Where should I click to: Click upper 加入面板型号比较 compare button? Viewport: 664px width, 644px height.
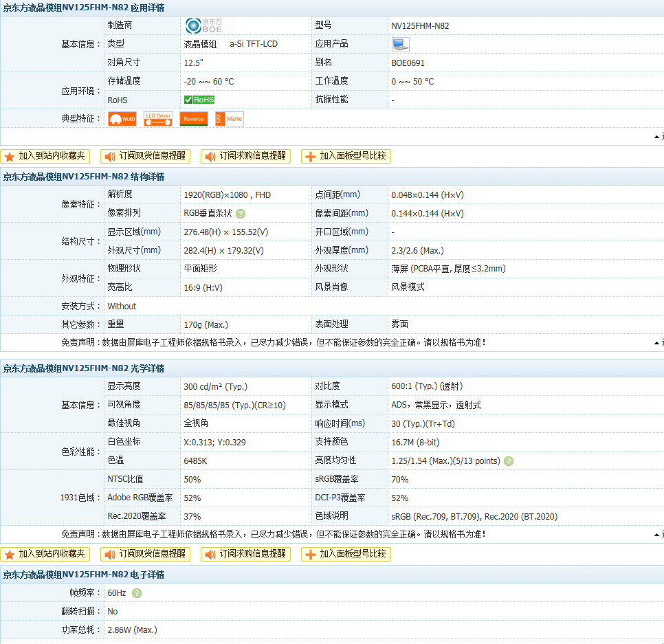[x=346, y=156]
